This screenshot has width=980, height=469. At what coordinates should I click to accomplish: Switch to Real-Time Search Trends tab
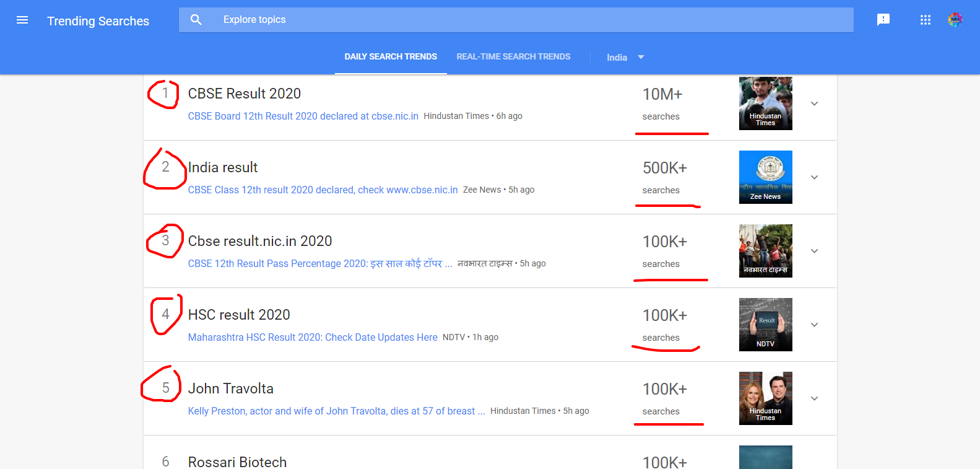[x=513, y=56]
